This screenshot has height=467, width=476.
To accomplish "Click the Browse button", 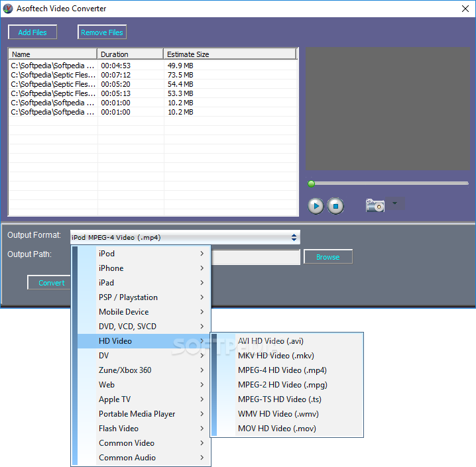I will tap(328, 257).
